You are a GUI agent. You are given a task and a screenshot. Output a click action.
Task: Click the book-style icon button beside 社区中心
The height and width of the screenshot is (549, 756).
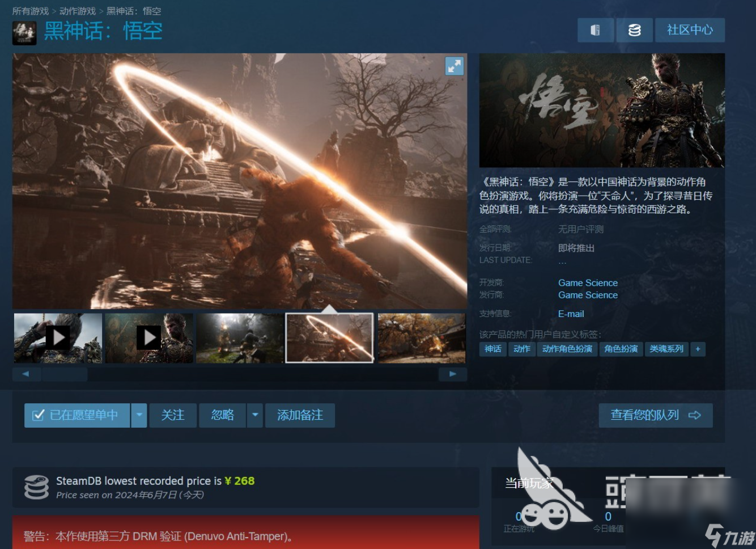point(595,30)
